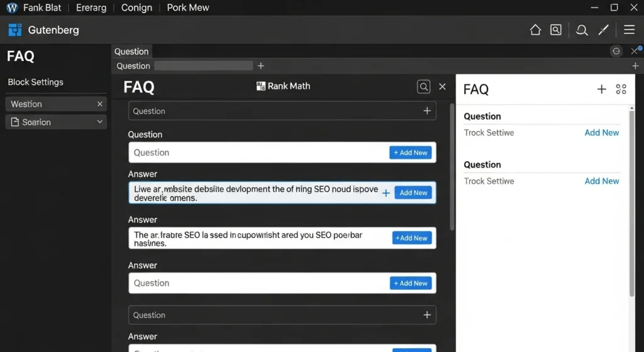Close the center FAQ panel
644x352 pixels.
pyautogui.click(x=442, y=86)
